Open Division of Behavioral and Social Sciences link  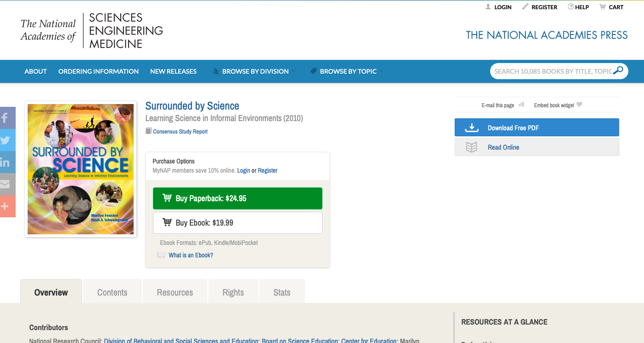pos(181,341)
